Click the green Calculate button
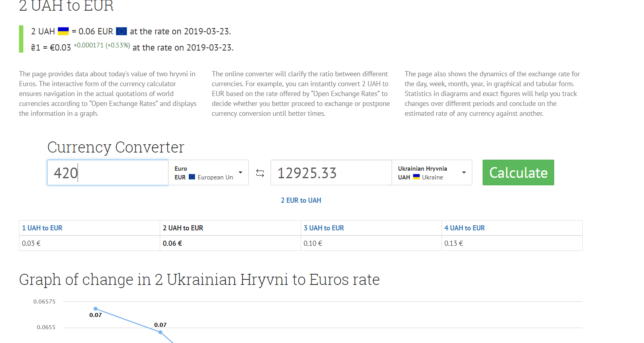 click(x=518, y=173)
